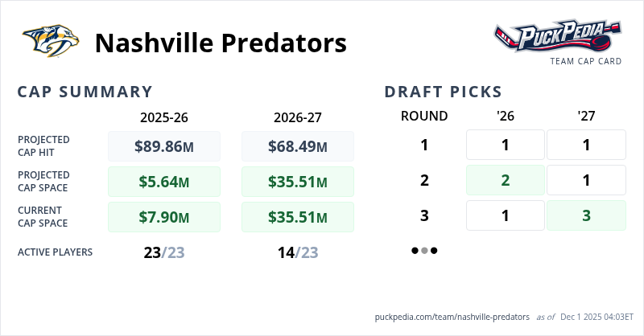Image resolution: width=644 pixels, height=336 pixels.
Task: Click the PuckPedia logo
Action: tap(557, 37)
